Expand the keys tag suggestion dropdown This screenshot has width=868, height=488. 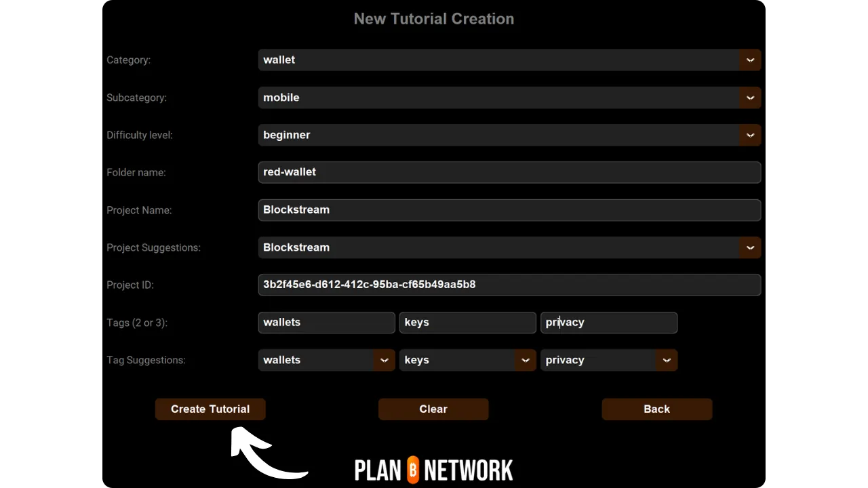[x=526, y=360]
